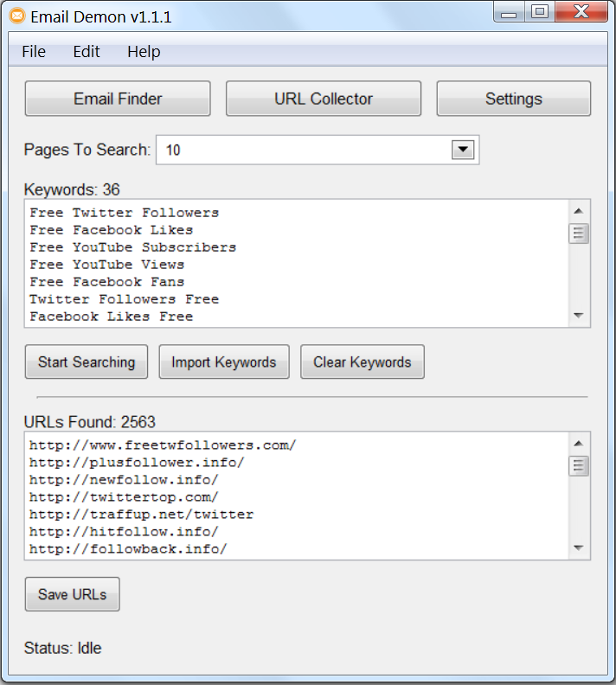This screenshot has width=616, height=685.
Task: Click the Pages To Search value field showing 10
Action: coord(318,150)
